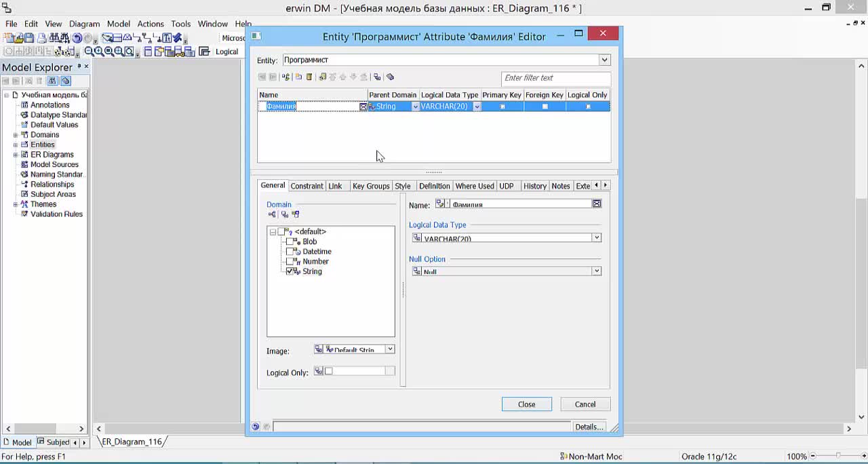The image size is (868, 464).
Task: Uncheck the String domain checkbox
Action: point(290,271)
